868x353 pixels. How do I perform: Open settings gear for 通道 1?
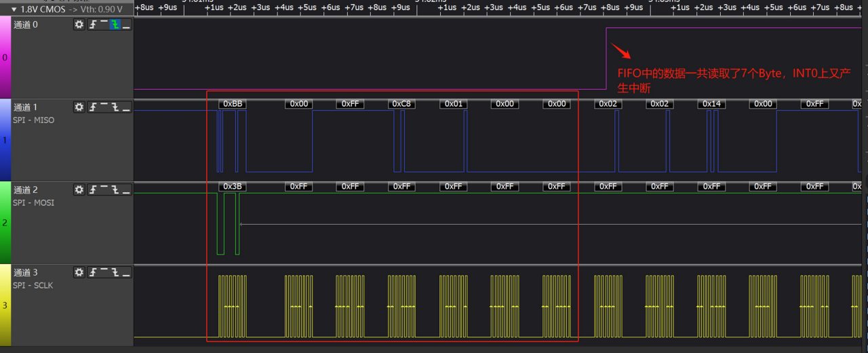(79, 107)
